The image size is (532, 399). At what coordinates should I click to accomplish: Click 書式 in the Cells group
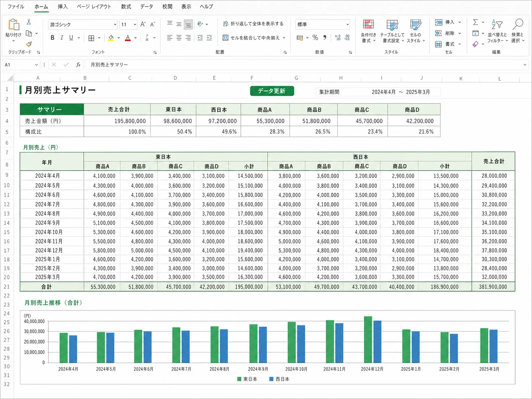[x=448, y=44]
